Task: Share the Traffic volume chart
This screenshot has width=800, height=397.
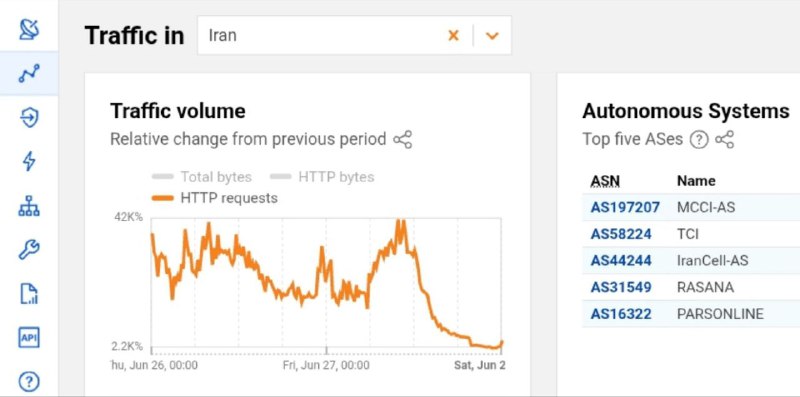Action: [403, 139]
